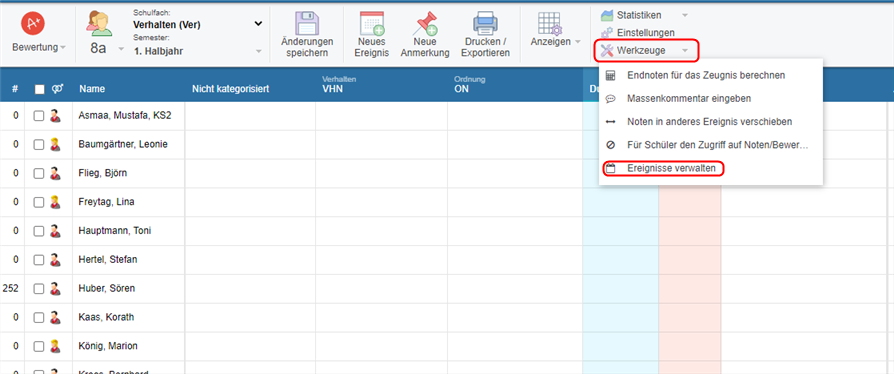
Task: Click the blocked icon beside Schüler Zugriff
Action: 611,145
